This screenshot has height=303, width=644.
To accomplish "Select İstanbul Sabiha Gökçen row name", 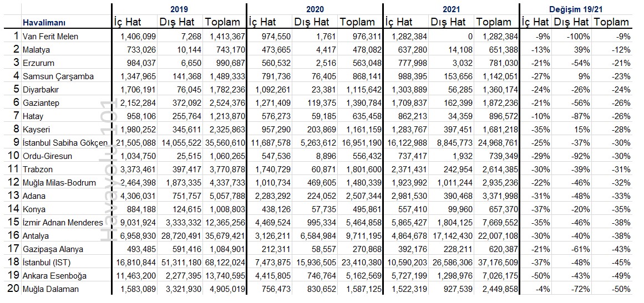I will pos(65,143).
